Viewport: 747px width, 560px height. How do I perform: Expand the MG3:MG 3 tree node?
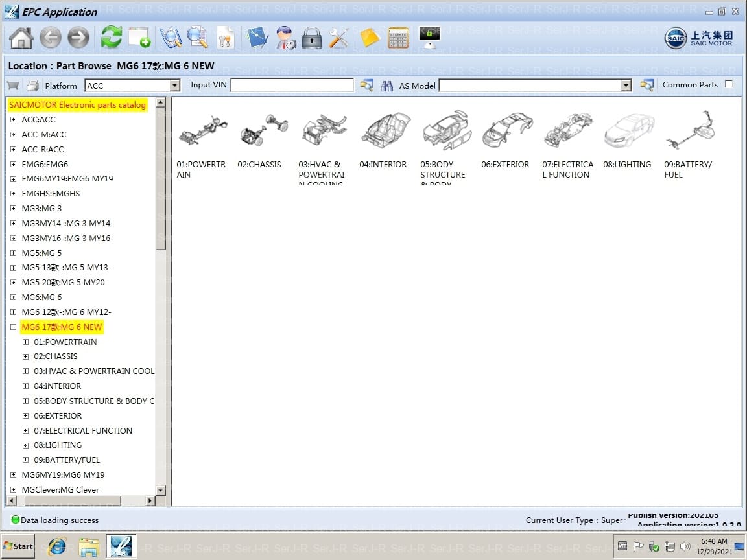click(x=14, y=209)
